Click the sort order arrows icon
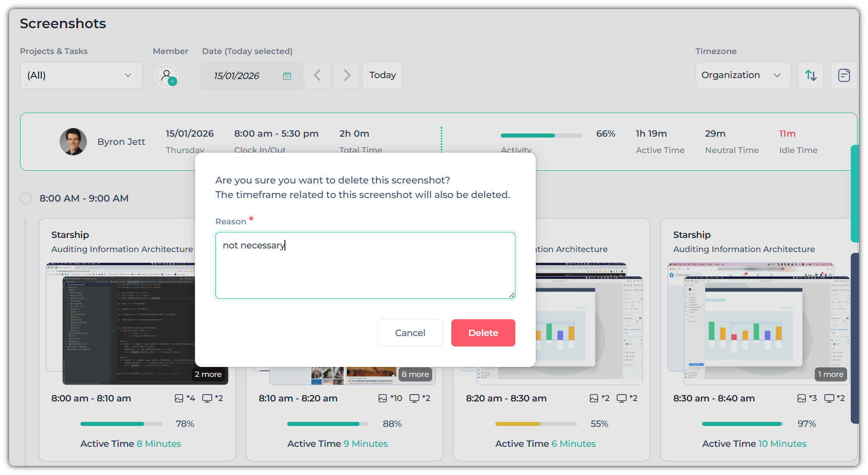The height and width of the screenshot is (475, 868). [x=811, y=75]
